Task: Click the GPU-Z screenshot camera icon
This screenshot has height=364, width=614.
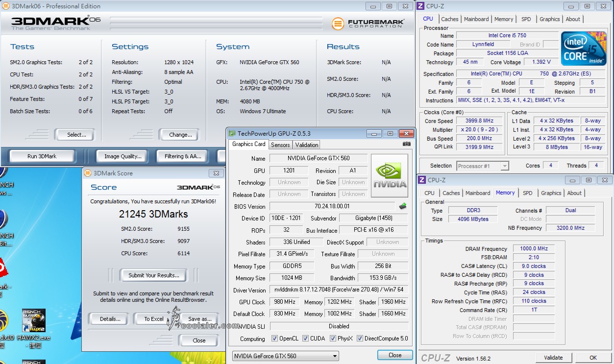Action: (407, 144)
